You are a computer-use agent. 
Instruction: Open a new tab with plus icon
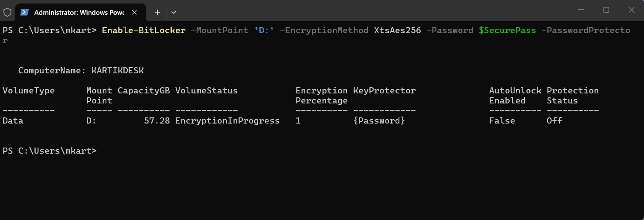click(x=157, y=12)
